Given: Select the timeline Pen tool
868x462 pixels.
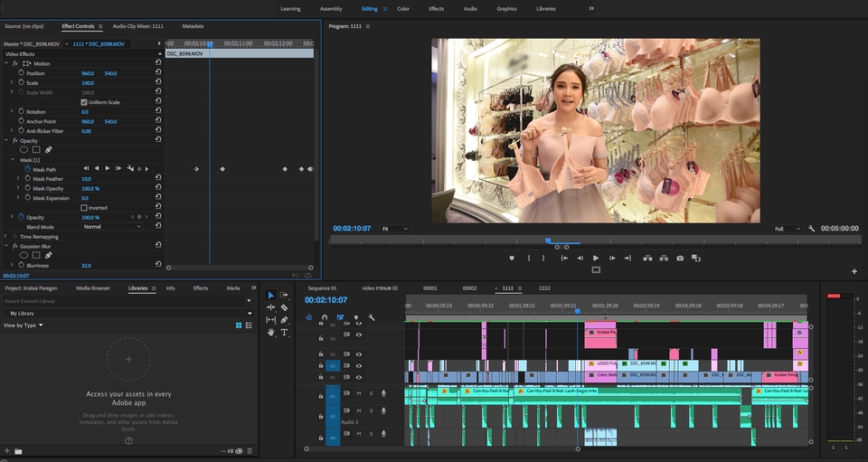Looking at the screenshot, I should [284, 319].
